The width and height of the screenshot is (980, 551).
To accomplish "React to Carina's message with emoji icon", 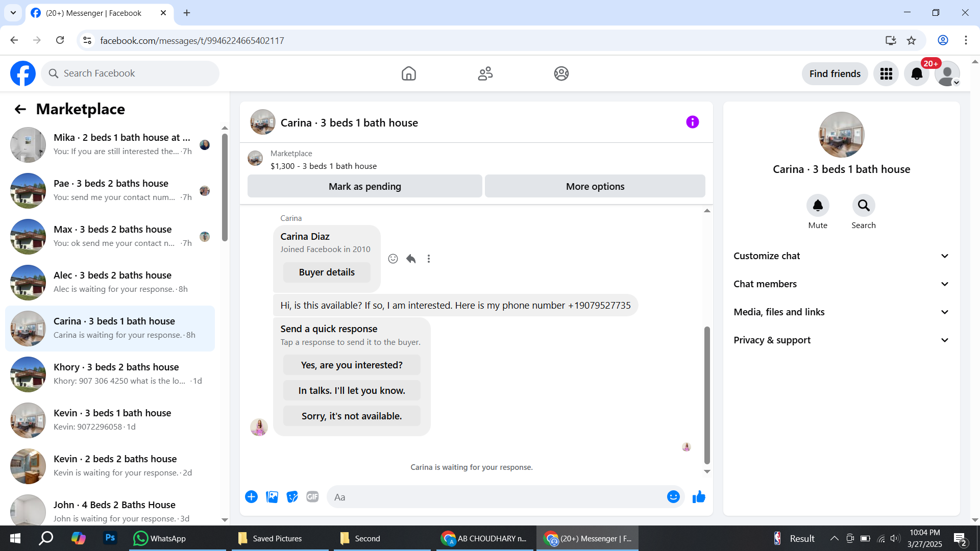I will point(393,259).
